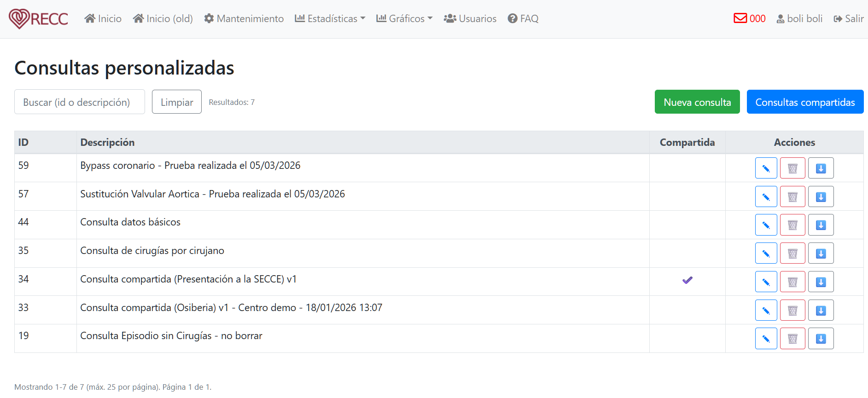
Task: Expand the Estadísticas dropdown menu
Action: [330, 18]
